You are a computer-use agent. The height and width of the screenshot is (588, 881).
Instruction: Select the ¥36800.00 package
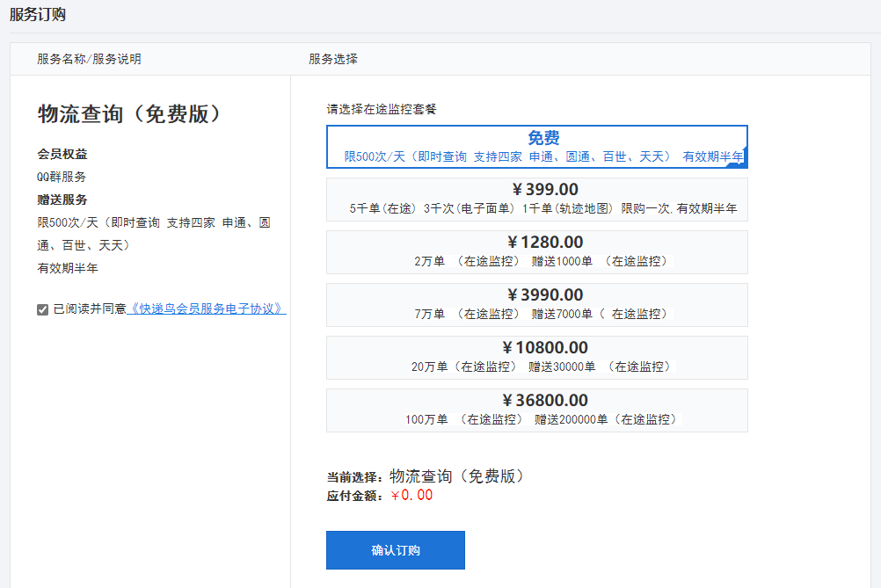point(536,410)
